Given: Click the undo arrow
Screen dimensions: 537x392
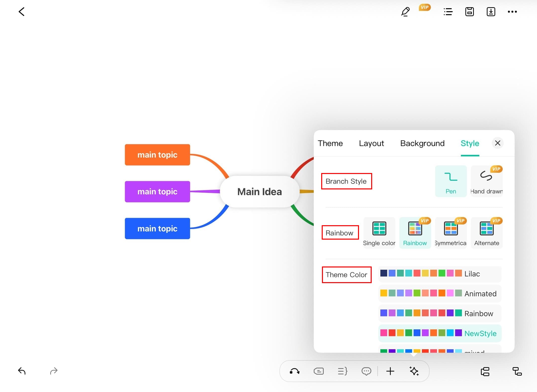Looking at the screenshot, I should coord(22,371).
